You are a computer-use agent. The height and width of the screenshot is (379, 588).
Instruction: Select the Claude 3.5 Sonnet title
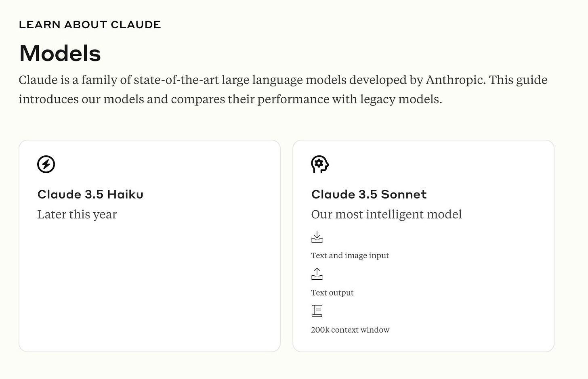[369, 195]
